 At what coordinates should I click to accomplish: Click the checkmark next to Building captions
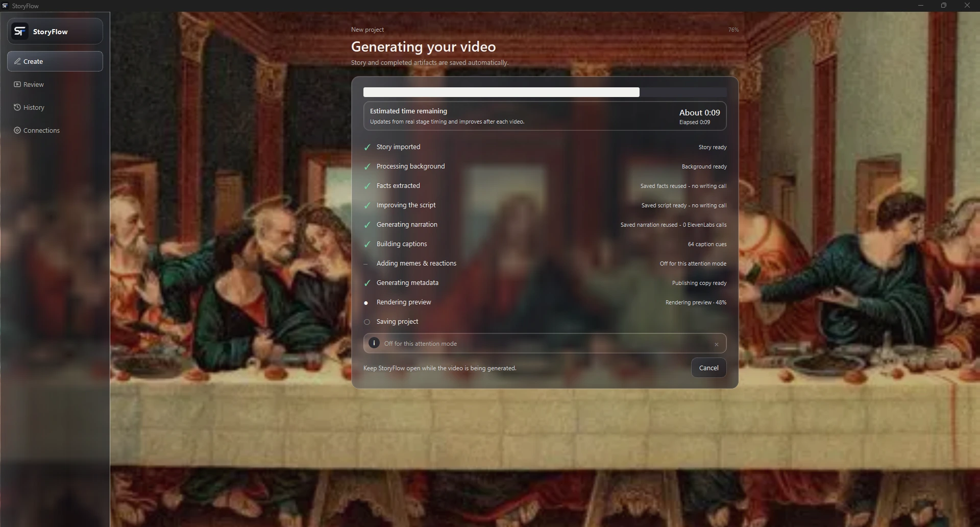click(x=367, y=244)
